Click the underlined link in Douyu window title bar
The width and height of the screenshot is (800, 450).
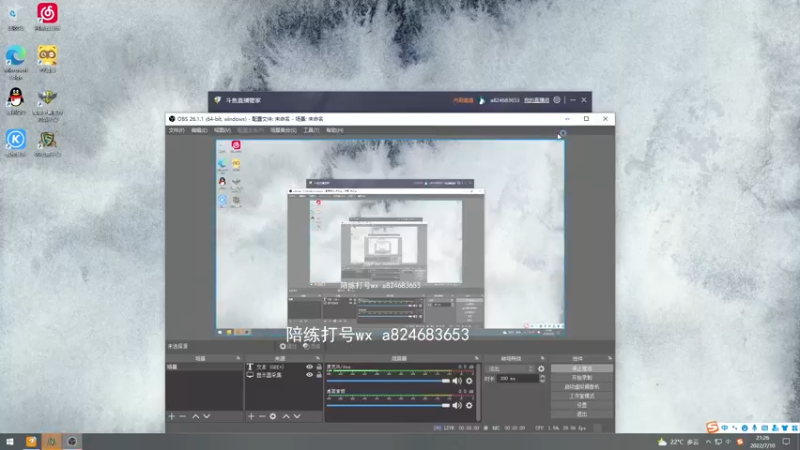536,100
